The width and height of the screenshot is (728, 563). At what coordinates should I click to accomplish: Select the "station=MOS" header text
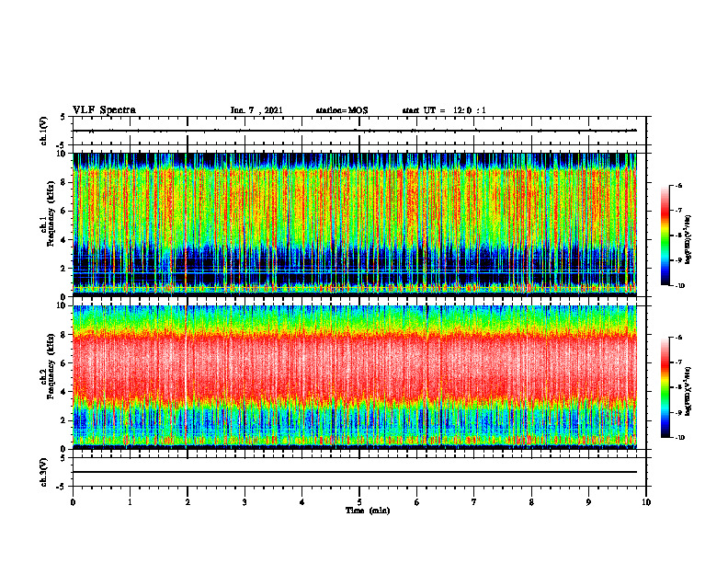click(342, 110)
